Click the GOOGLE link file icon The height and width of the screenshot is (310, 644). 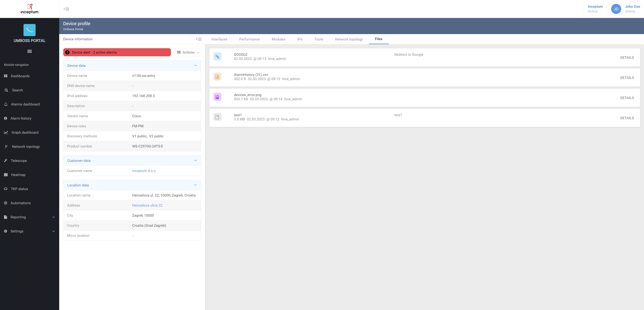(217, 57)
